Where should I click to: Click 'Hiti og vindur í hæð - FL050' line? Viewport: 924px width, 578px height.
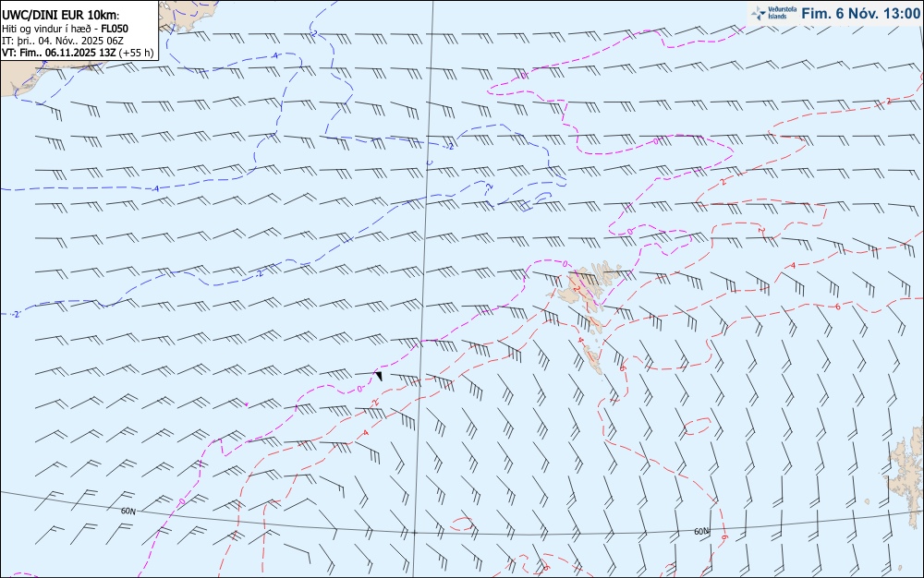tap(65, 29)
